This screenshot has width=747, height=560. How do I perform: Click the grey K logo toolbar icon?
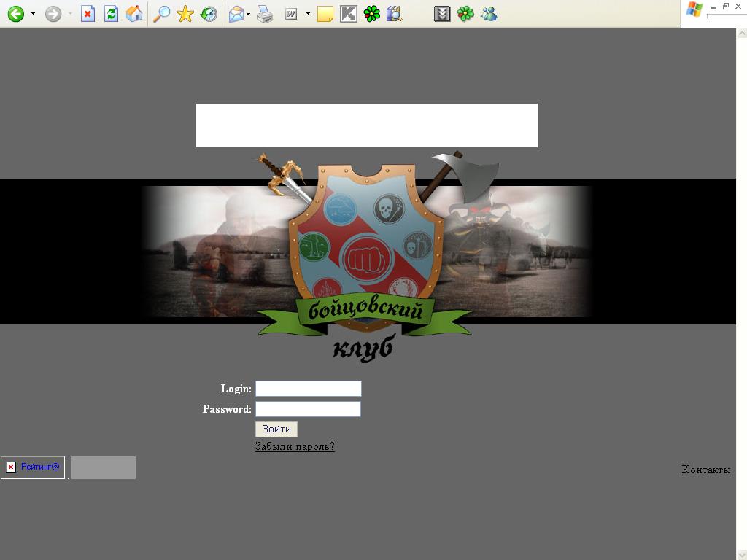tap(349, 14)
